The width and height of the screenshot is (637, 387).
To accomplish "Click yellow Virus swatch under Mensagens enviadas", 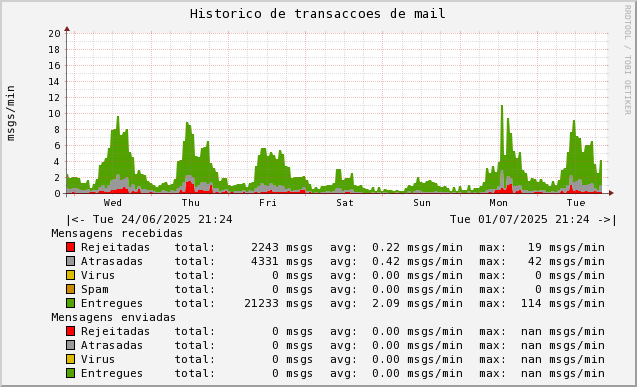I will coord(71,359).
